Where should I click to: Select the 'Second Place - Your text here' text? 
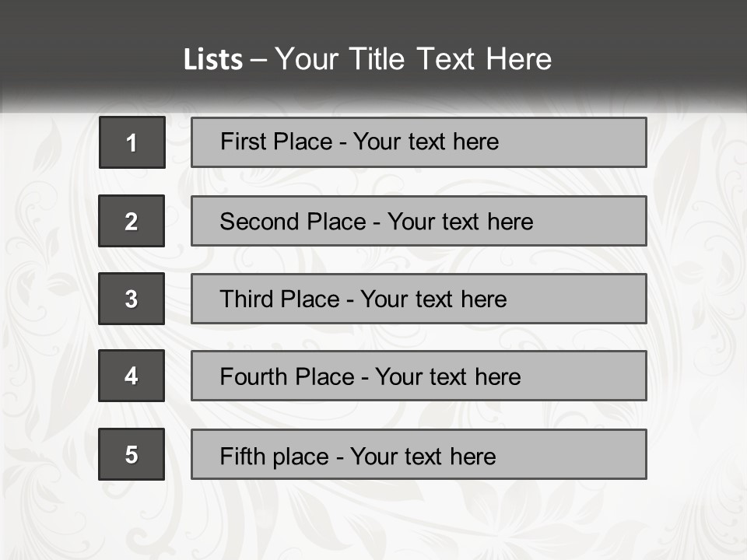pyautogui.click(x=377, y=222)
